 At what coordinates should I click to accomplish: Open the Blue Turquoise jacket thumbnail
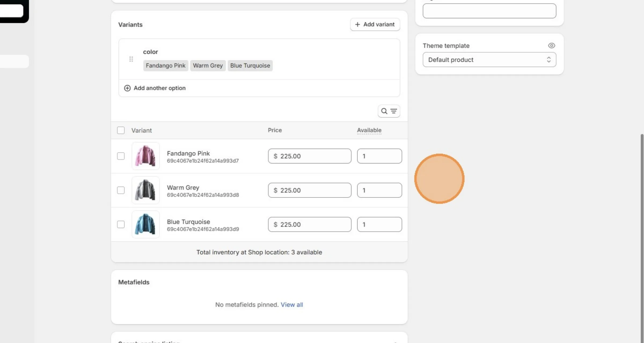coord(146,224)
